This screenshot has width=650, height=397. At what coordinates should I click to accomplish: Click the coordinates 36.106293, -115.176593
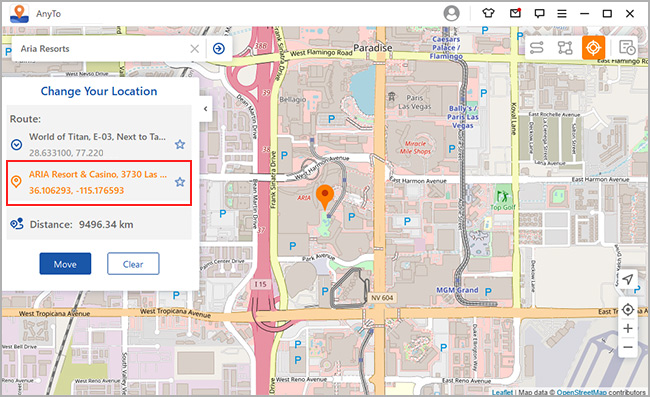coord(76,191)
